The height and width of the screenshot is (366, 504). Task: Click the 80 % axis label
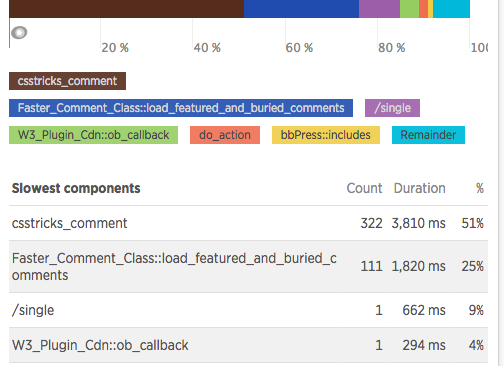[x=392, y=48]
